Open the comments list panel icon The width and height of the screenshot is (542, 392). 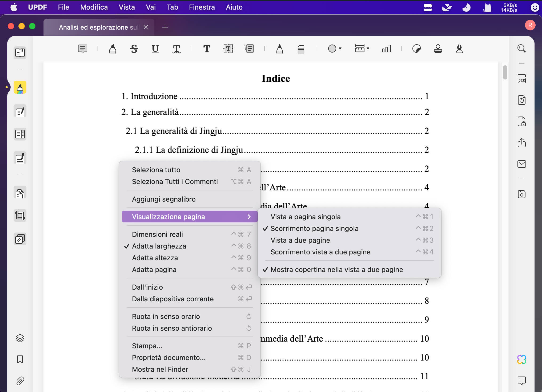(x=522, y=381)
